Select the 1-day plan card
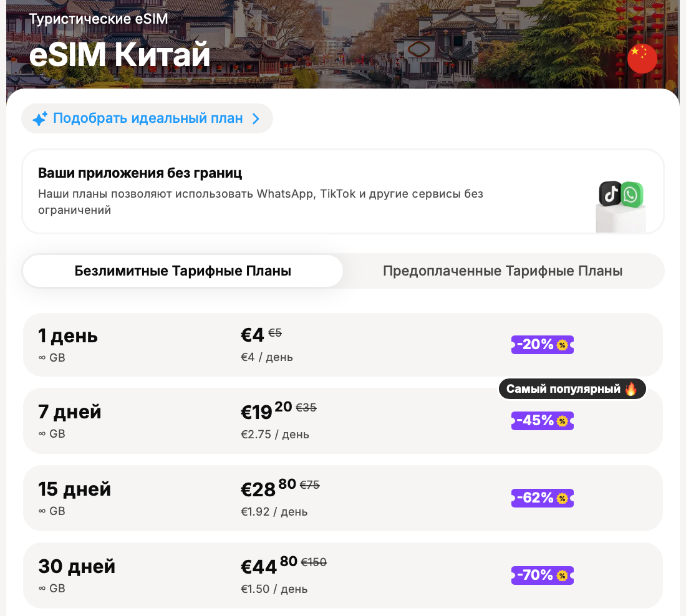 click(x=343, y=344)
